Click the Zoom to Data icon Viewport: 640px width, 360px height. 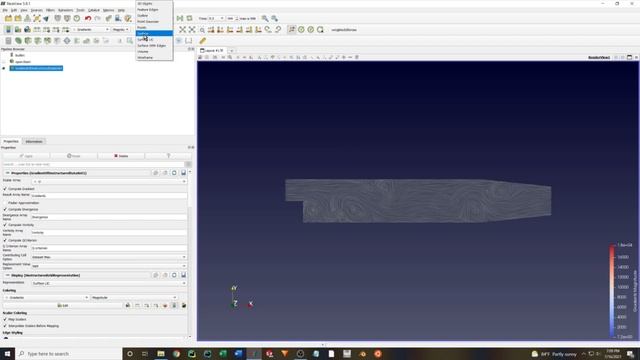[x=192, y=29]
